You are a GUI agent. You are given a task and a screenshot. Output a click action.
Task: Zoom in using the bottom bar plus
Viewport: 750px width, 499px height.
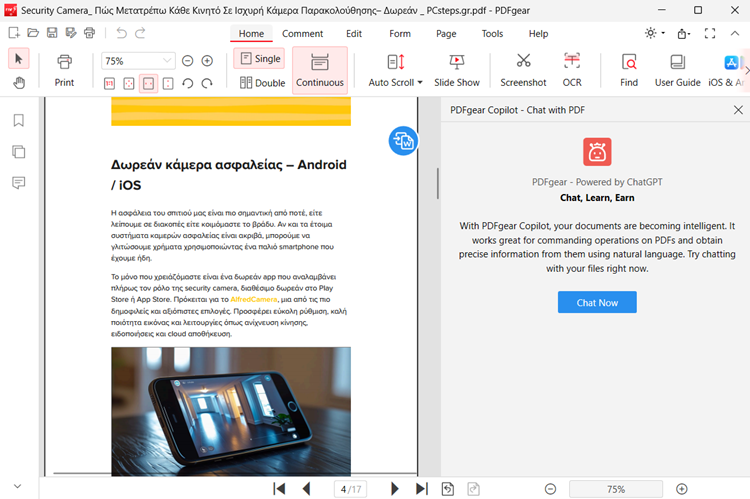682,489
